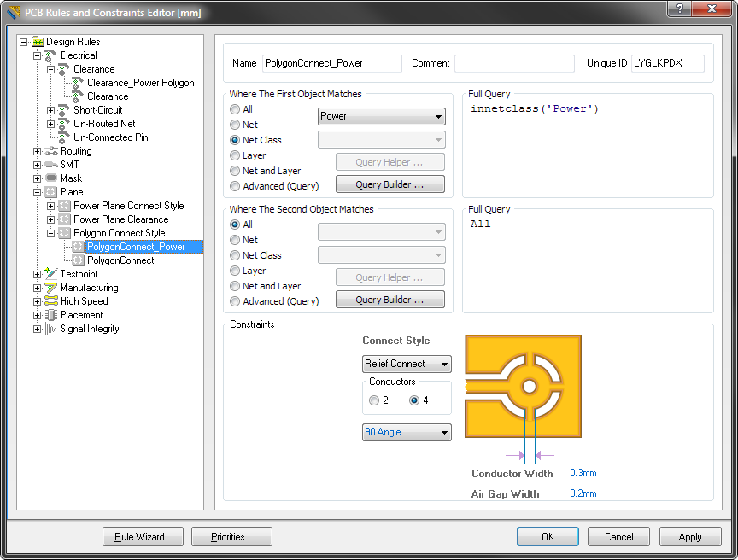Select Net and Layer for second object
This screenshot has height=560, width=738.
click(x=235, y=286)
